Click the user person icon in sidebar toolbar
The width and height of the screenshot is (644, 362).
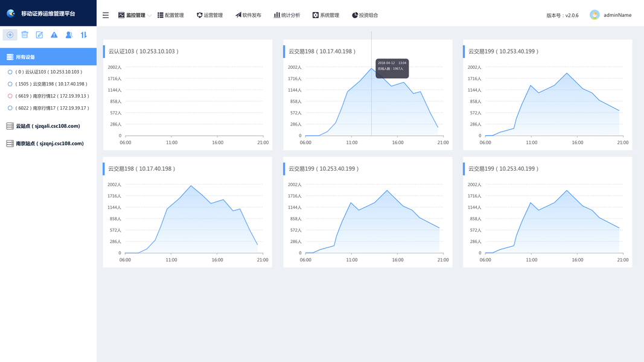[69, 35]
